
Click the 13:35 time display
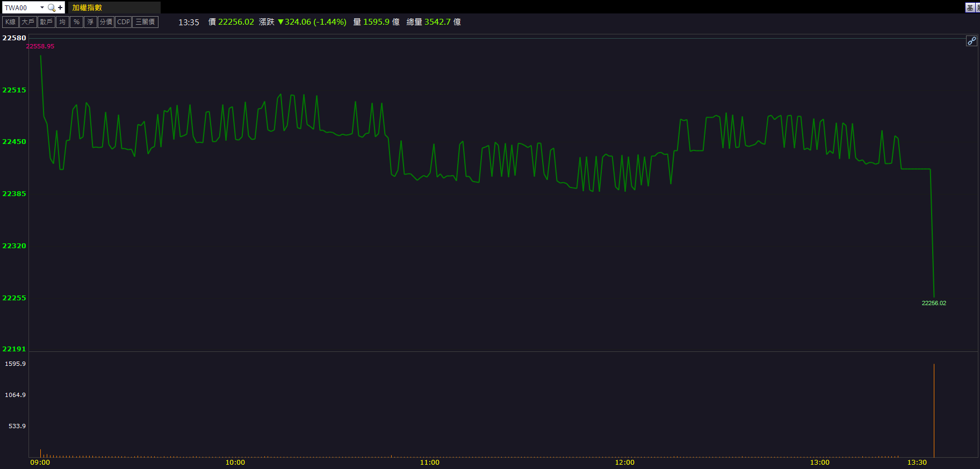click(189, 22)
